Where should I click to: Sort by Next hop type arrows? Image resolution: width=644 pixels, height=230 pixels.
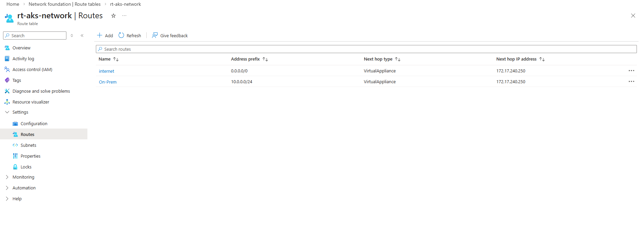click(398, 59)
